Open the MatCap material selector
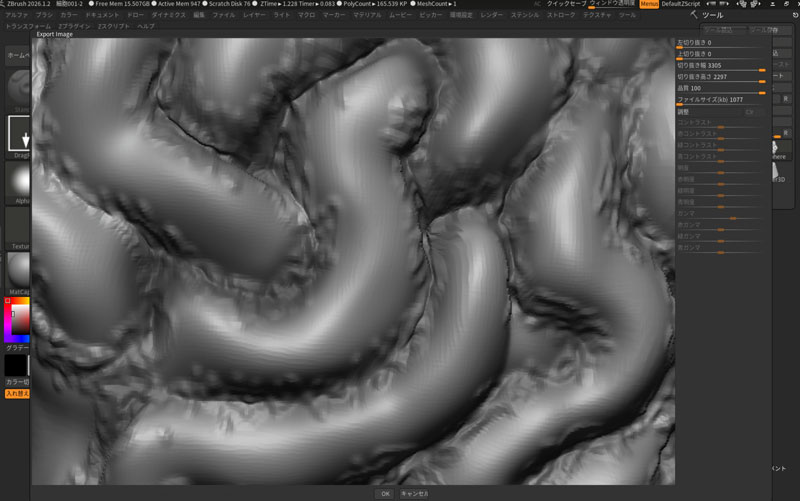 click(x=19, y=273)
